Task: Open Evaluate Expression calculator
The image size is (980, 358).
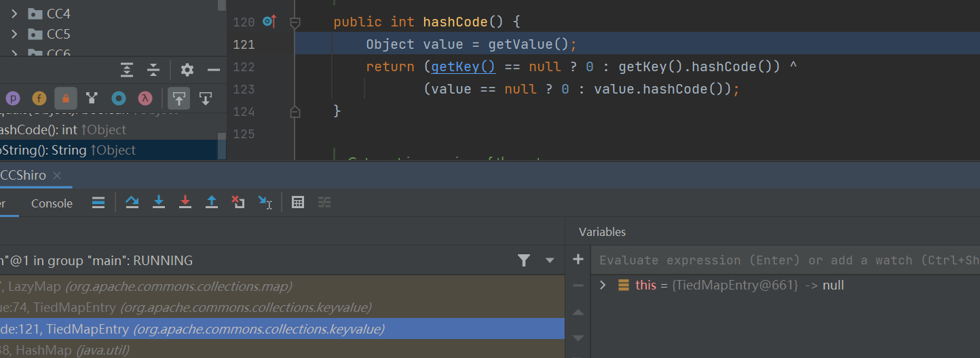Action: pyautogui.click(x=297, y=202)
